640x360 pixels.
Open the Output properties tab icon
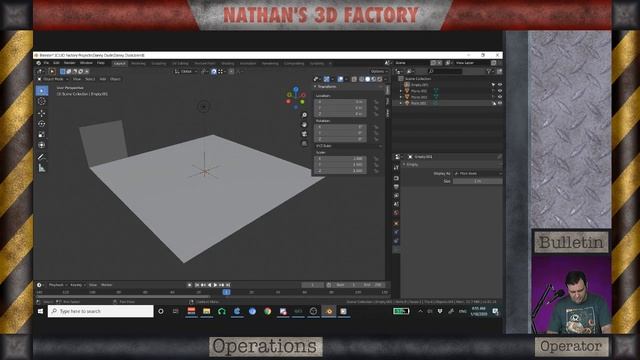click(x=396, y=187)
